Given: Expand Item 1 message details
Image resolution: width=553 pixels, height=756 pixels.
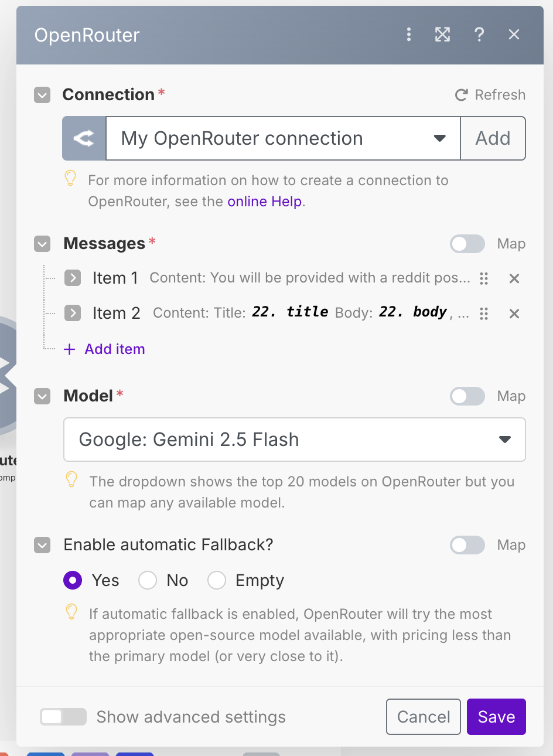Looking at the screenshot, I should click(x=73, y=278).
